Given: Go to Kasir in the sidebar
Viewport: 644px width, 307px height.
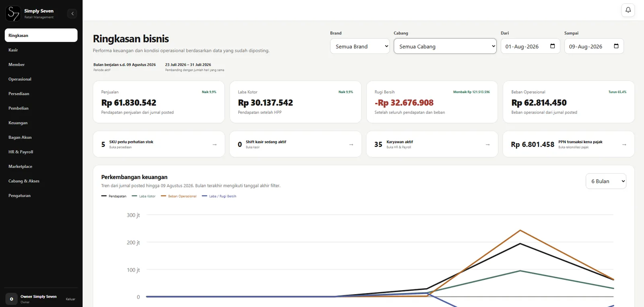Looking at the screenshot, I should point(41,50).
